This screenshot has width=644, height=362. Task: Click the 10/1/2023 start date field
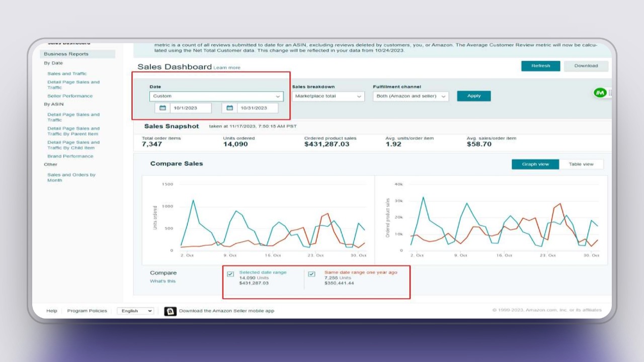coord(190,108)
